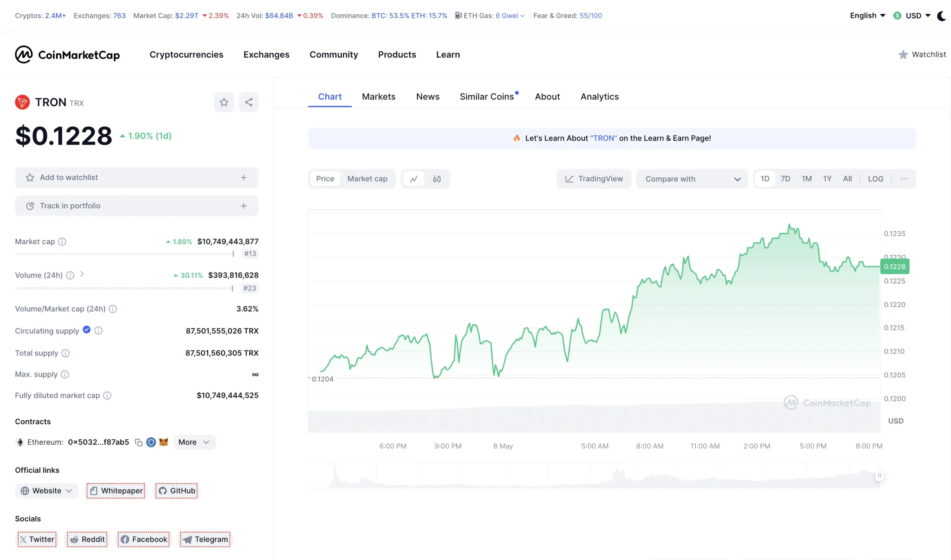Open the Exchanges menu
The height and width of the screenshot is (560, 951).
coord(266,55)
